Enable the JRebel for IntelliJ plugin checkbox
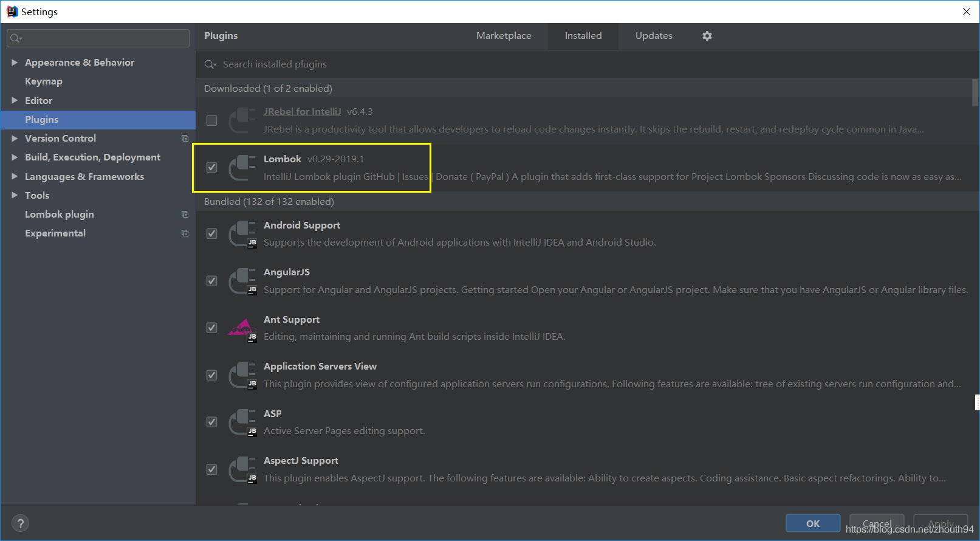980x541 pixels. [211, 120]
